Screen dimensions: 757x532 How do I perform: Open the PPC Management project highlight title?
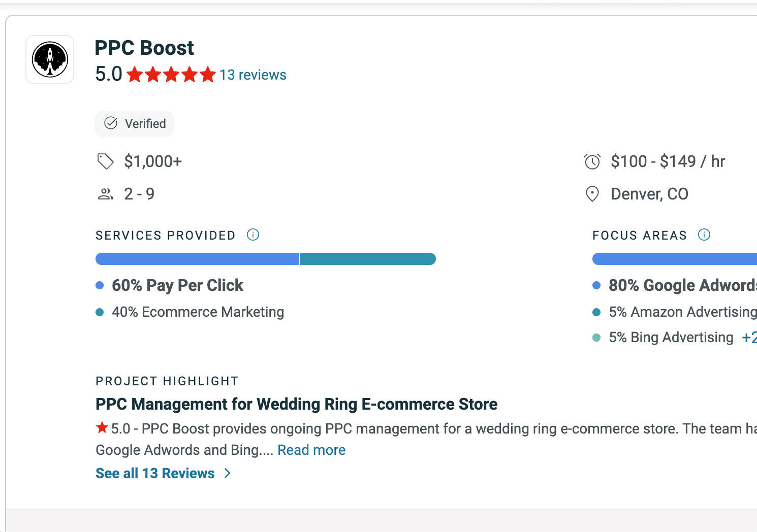pos(296,404)
